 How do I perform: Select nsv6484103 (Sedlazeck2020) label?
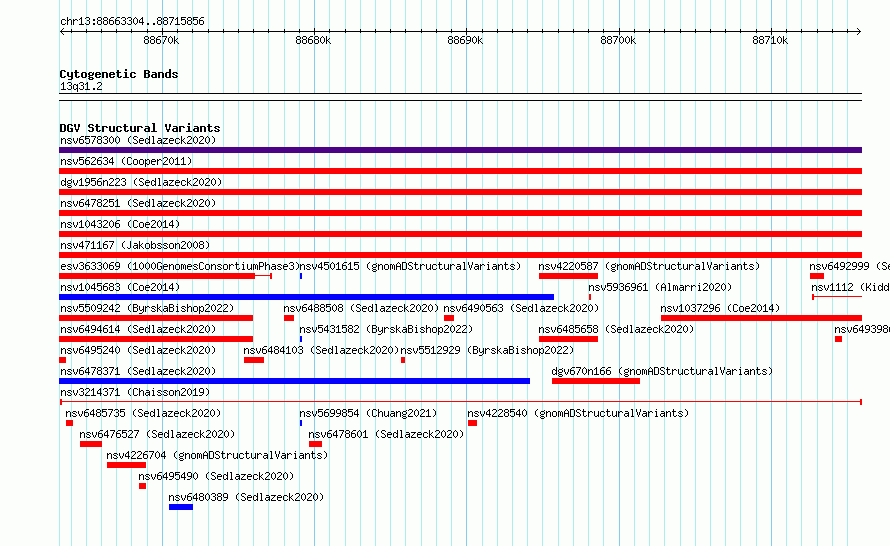point(321,350)
